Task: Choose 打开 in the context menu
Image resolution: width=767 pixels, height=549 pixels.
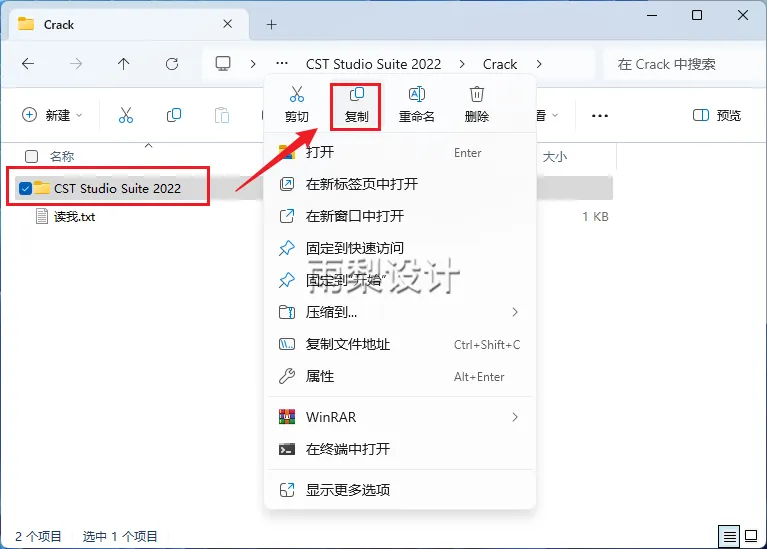Action: click(399, 152)
